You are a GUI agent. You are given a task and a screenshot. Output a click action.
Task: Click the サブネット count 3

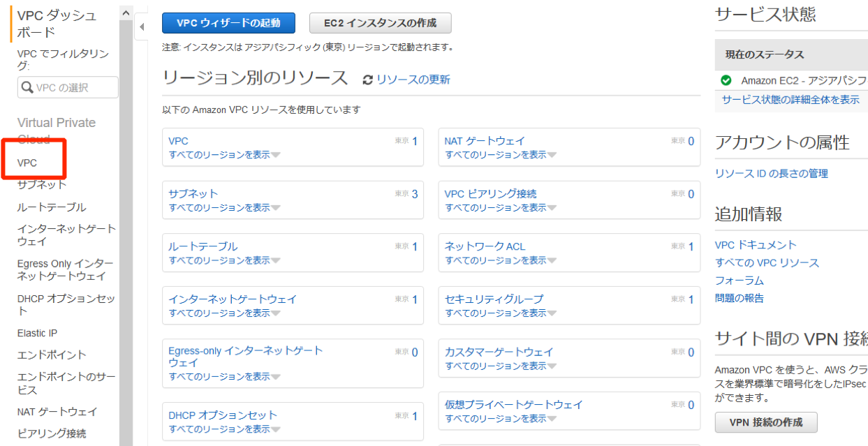coord(415,194)
